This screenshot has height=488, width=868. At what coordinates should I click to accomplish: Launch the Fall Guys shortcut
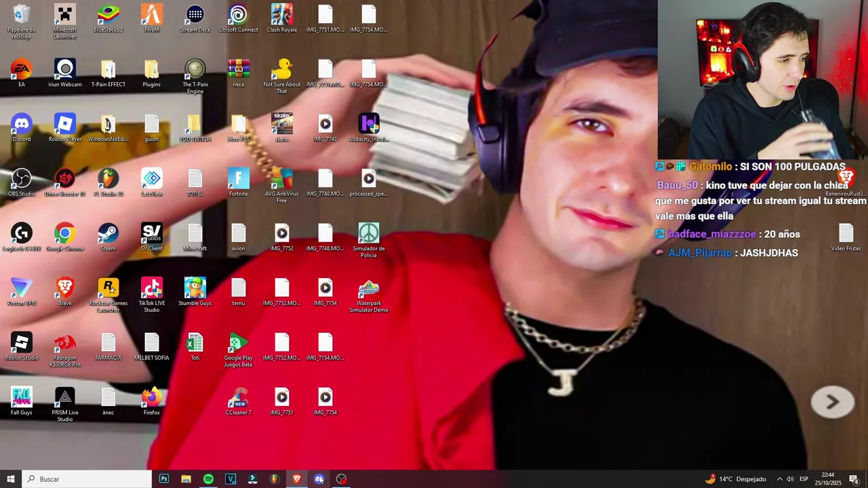(22, 402)
